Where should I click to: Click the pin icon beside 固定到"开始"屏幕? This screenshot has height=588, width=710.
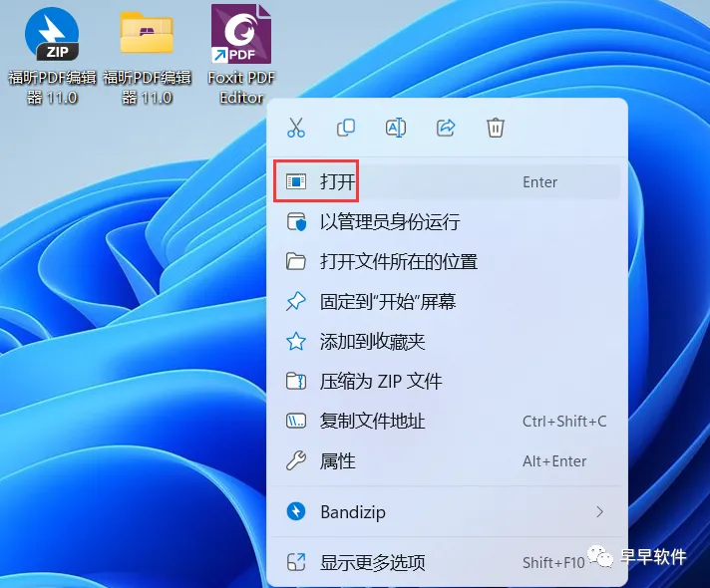pos(296,301)
